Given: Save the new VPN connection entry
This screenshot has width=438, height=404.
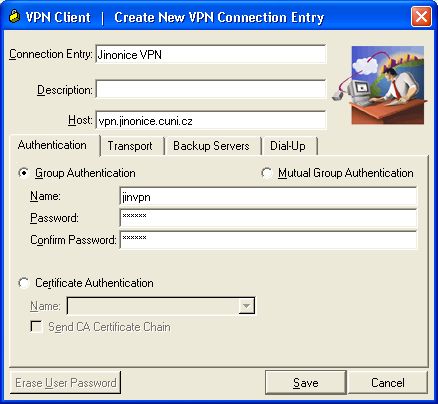Looking at the screenshot, I should point(306,382).
